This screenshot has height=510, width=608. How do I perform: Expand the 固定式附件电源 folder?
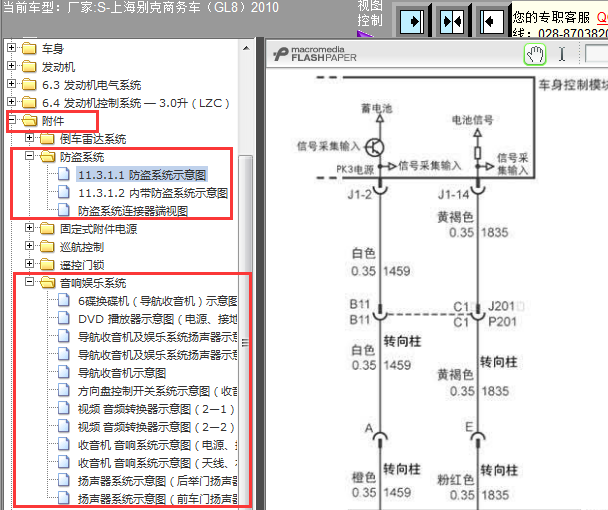(29, 228)
